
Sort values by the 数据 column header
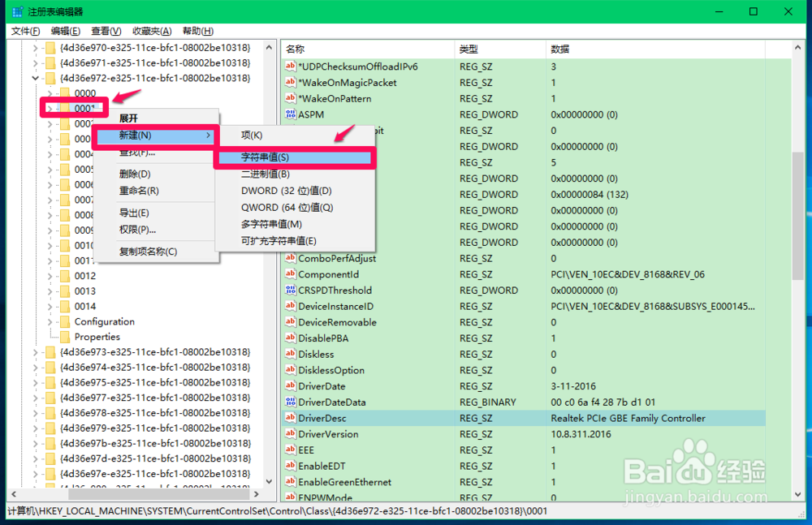coord(655,49)
